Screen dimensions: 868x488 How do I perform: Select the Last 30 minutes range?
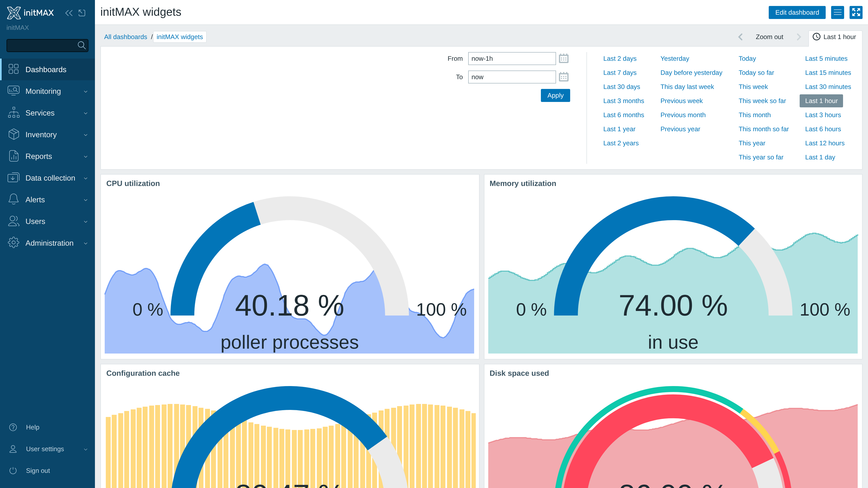[x=828, y=87]
